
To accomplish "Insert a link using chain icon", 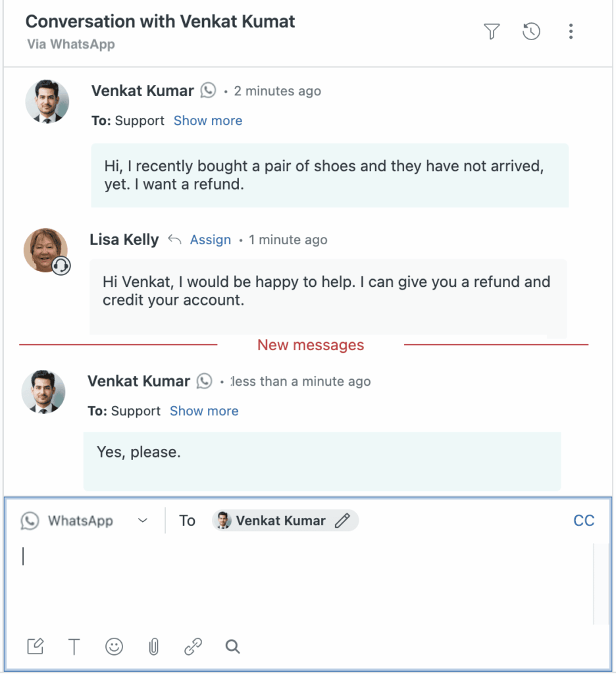I will [193, 647].
